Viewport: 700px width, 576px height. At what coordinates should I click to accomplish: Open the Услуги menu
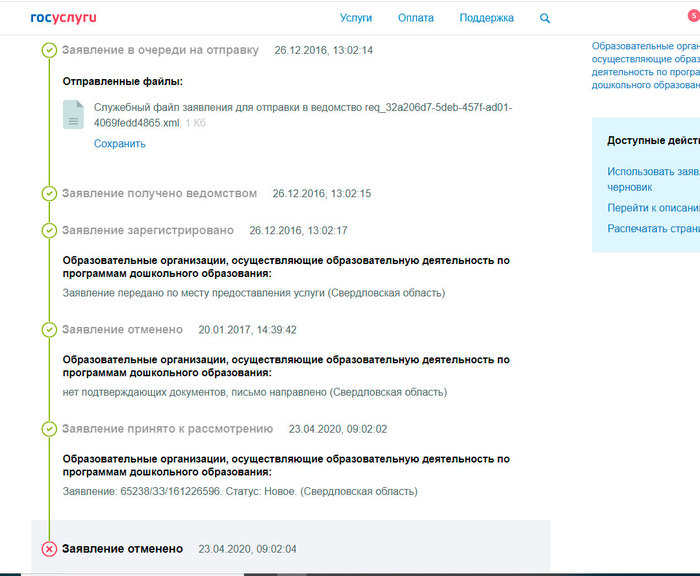[356, 18]
